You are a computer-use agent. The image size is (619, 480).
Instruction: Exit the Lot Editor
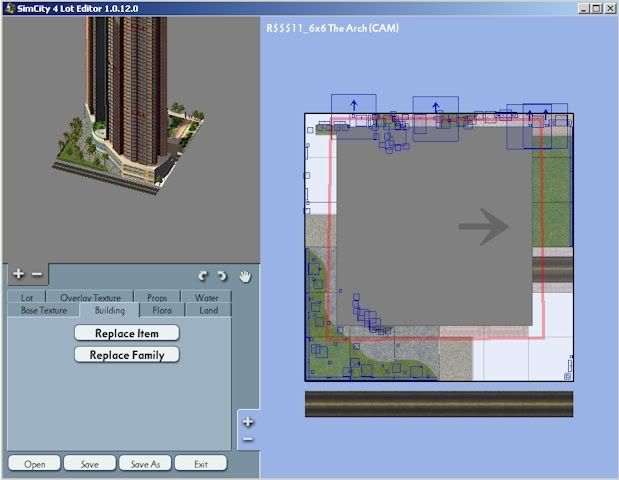201,464
